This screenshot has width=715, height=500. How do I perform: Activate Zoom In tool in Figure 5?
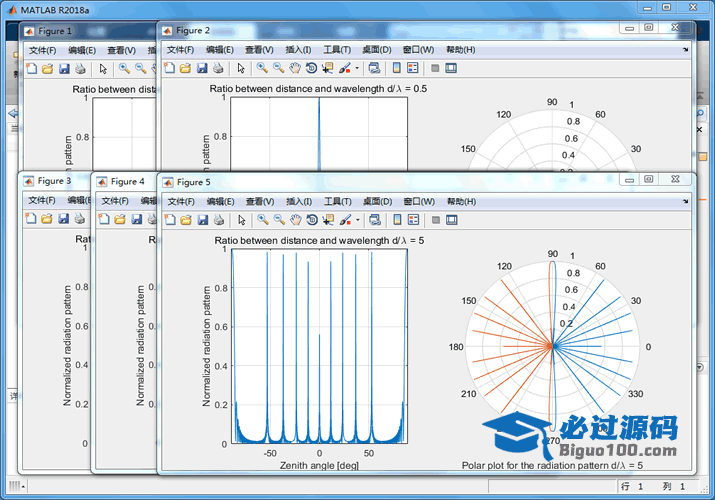(263, 220)
